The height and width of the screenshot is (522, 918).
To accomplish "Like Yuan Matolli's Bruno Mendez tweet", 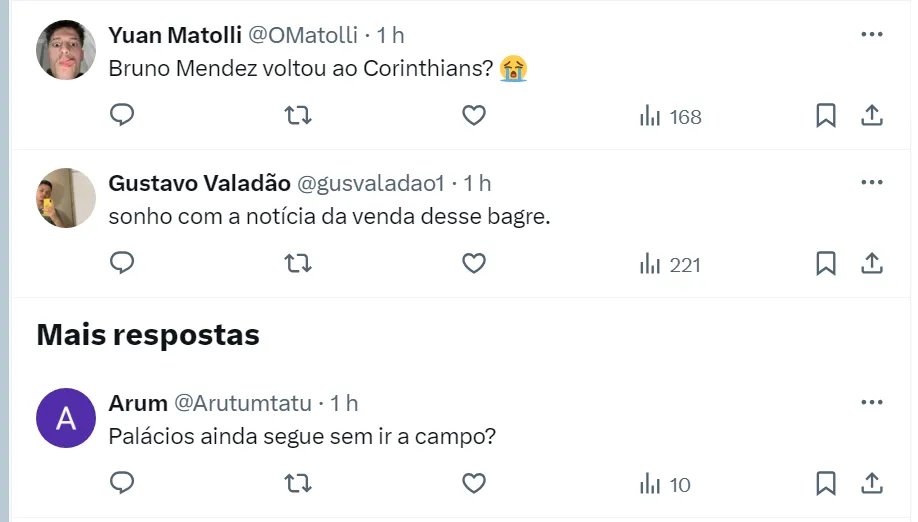I will tap(474, 116).
